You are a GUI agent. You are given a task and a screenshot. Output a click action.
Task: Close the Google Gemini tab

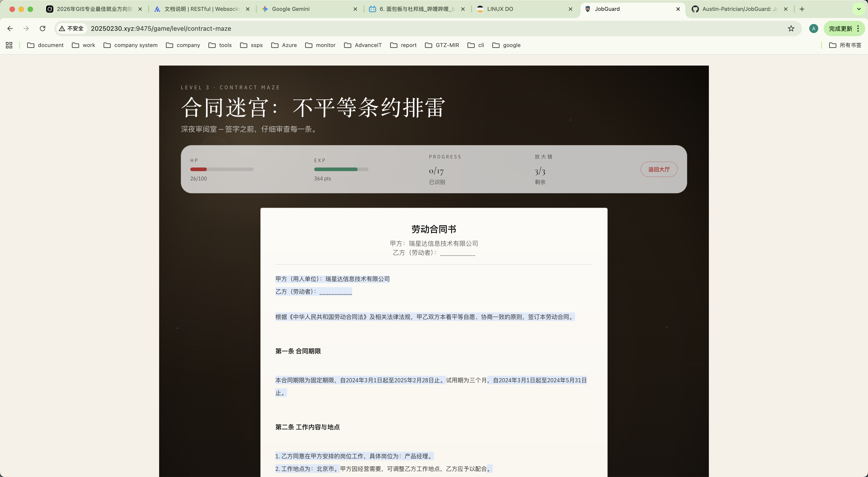(x=355, y=9)
